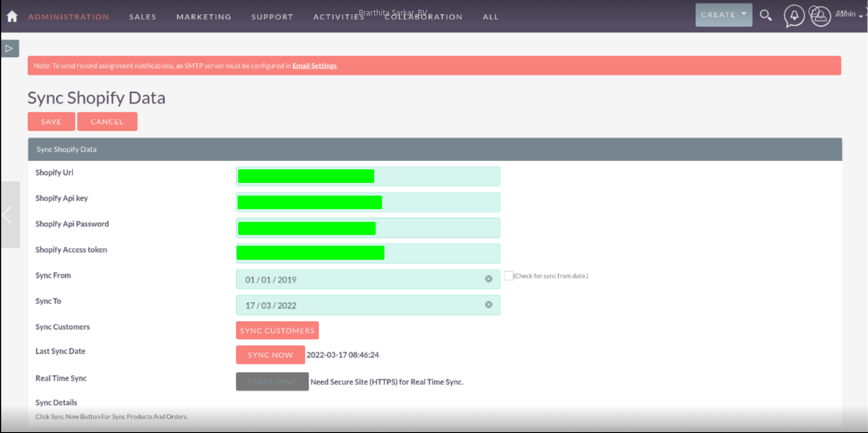Click the Sync Details label
The height and width of the screenshot is (433, 868).
[x=56, y=402]
